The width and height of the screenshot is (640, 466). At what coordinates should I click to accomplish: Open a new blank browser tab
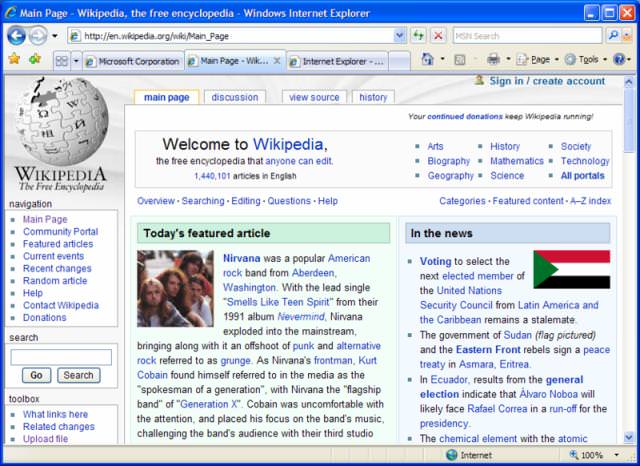[x=400, y=62]
